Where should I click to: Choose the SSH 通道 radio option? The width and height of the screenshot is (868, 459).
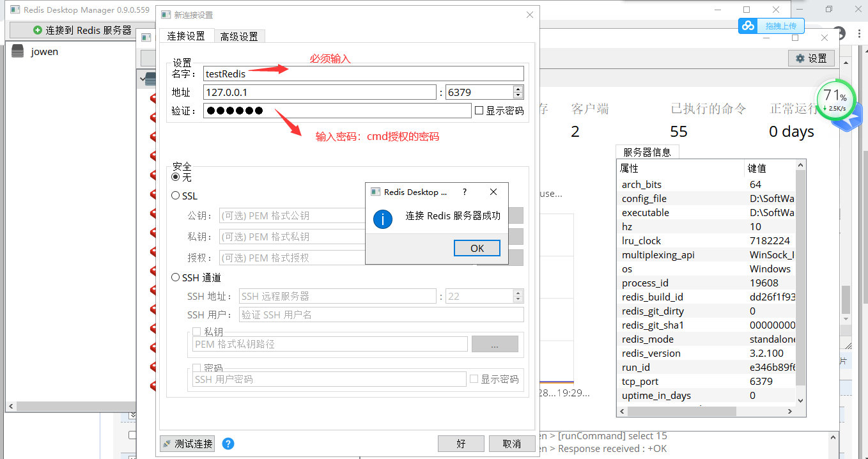point(176,277)
